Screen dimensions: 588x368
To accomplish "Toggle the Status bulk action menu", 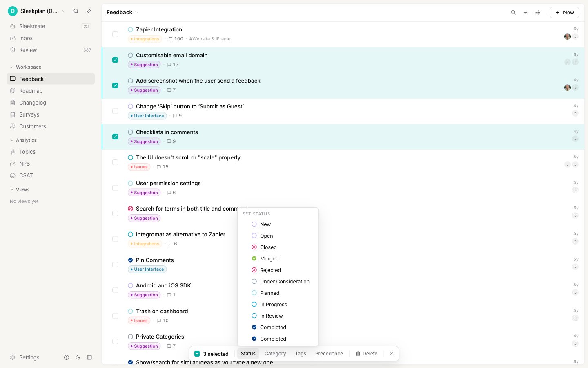I will [248, 354].
